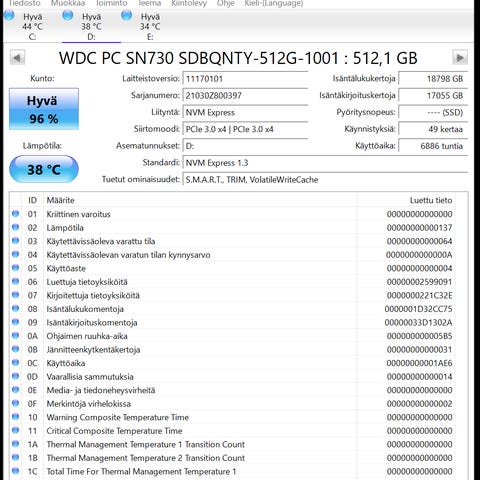
Task: Go to previous disk with left arrow
Action: (17, 58)
